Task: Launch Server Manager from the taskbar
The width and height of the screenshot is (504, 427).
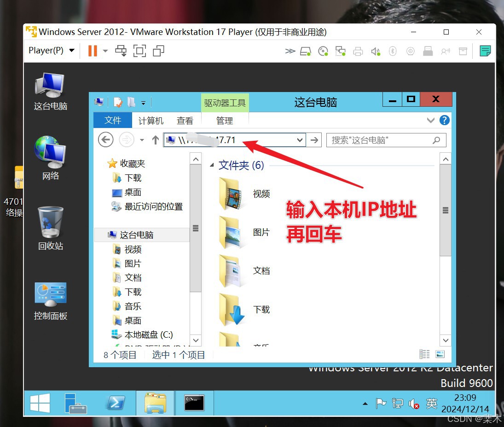Action: point(75,403)
